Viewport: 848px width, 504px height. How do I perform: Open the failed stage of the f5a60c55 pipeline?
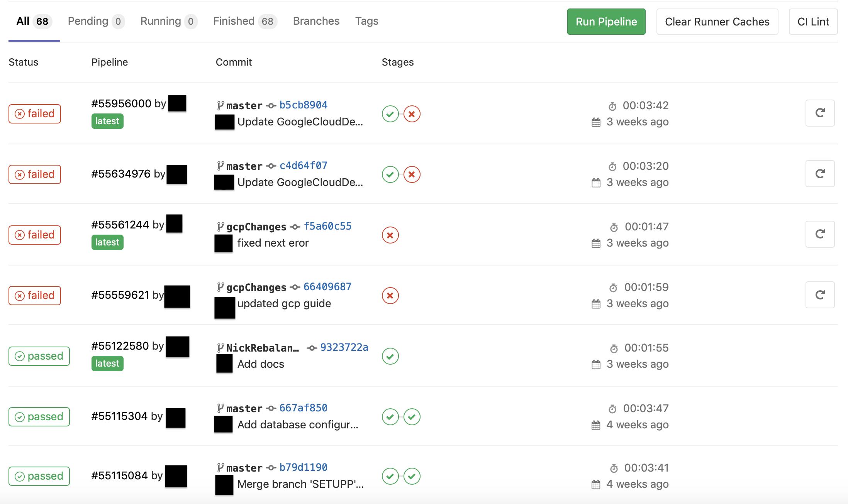(x=390, y=235)
